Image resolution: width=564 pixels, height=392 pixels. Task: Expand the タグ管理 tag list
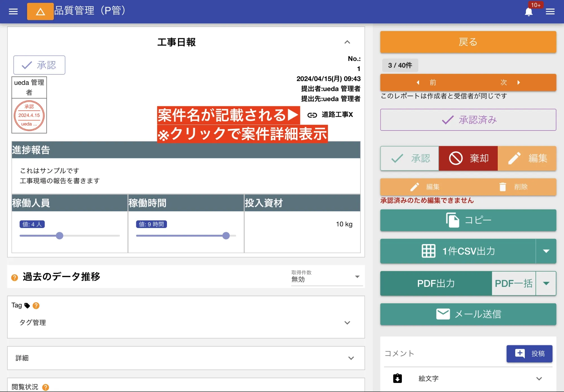click(347, 323)
